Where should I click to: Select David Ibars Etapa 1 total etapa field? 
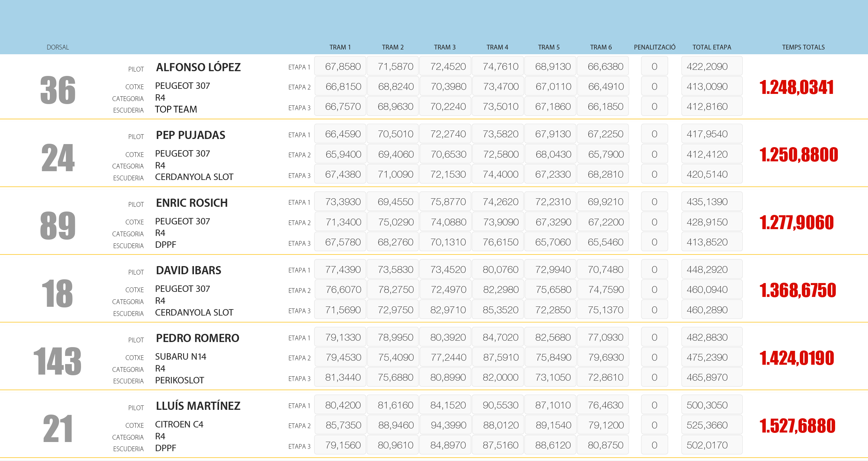coord(711,269)
